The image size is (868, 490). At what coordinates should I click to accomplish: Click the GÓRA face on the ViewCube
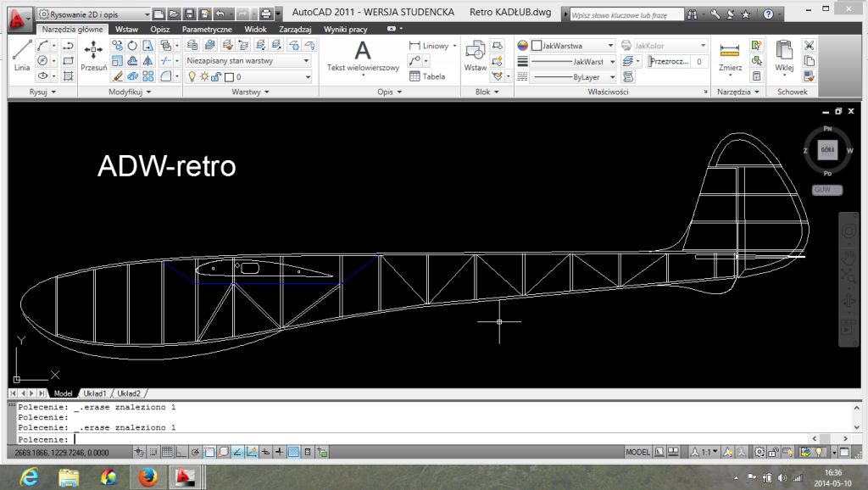click(828, 150)
